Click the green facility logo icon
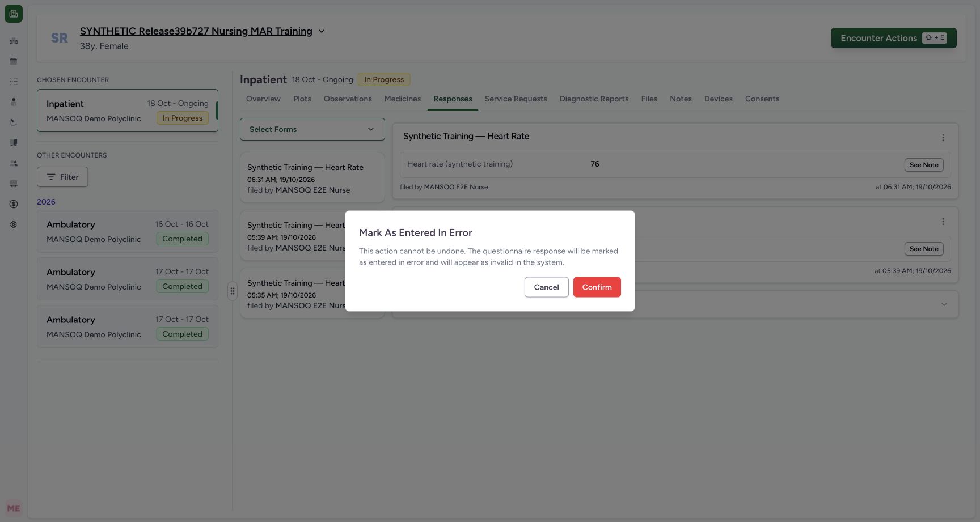The height and width of the screenshot is (522, 980). tap(14, 14)
